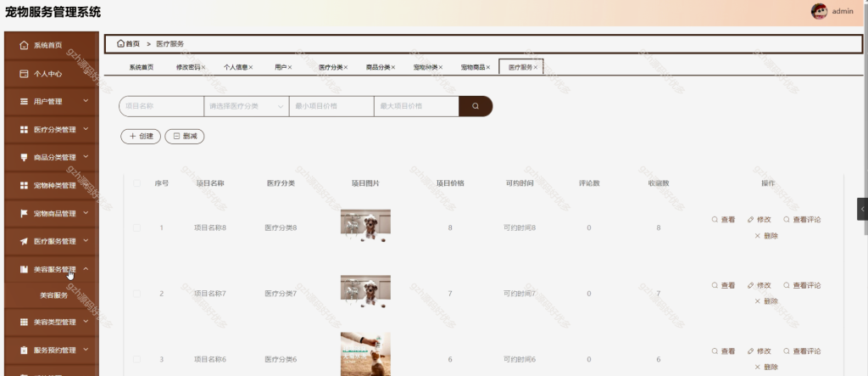Focus the 最小项目价格 input field

pyautogui.click(x=331, y=106)
